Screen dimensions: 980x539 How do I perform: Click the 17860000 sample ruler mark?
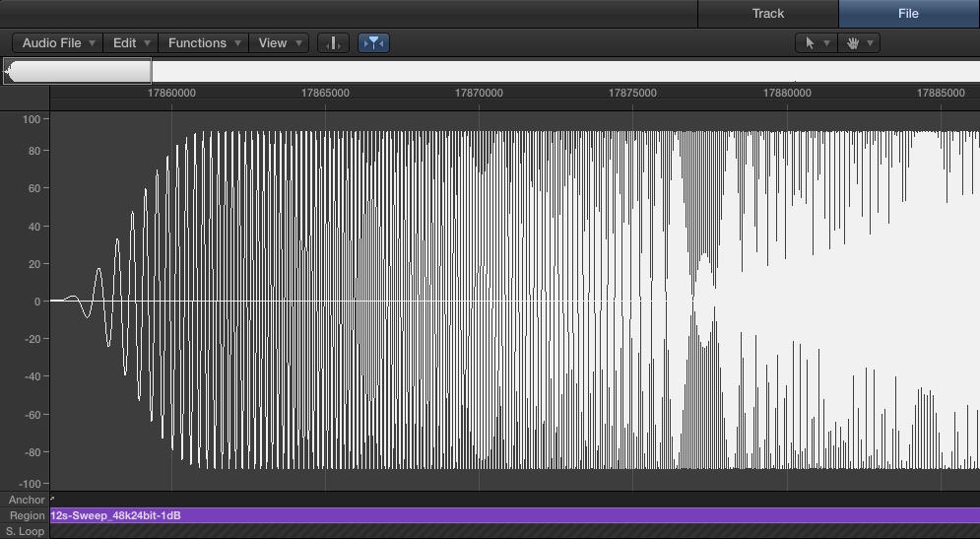[172, 94]
